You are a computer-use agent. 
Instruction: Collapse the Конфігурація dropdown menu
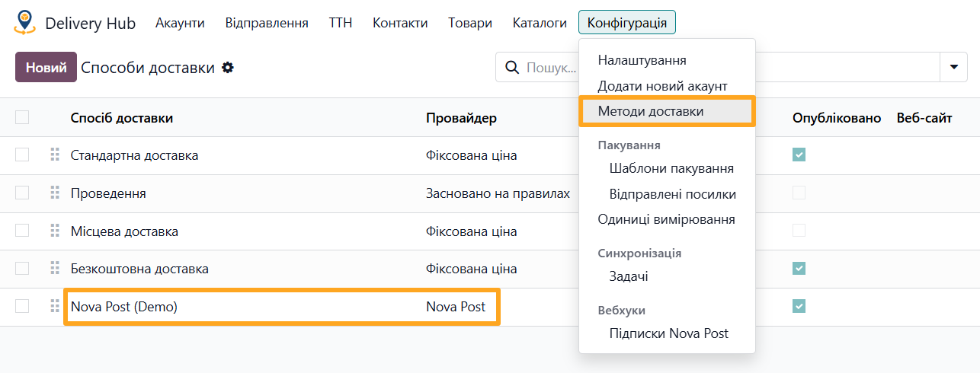626,23
